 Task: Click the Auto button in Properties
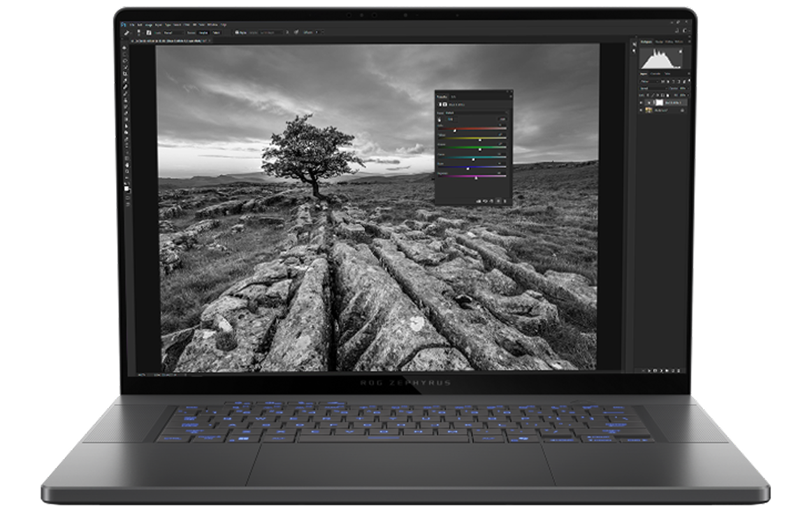coord(502,119)
